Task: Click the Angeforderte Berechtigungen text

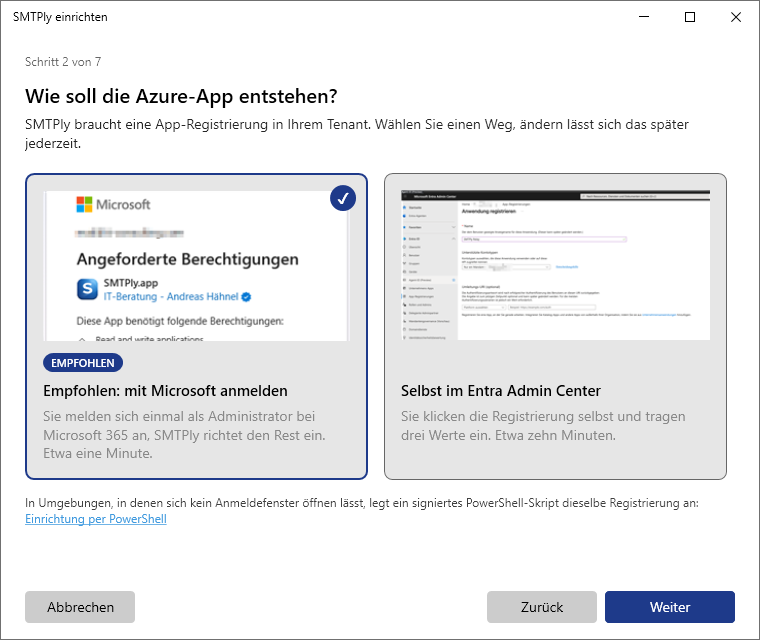Action: pos(188,259)
